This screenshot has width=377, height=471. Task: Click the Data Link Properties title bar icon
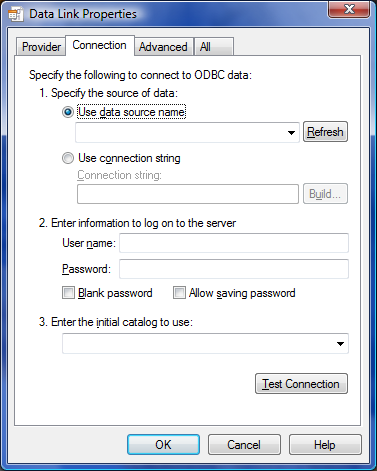[15, 14]
